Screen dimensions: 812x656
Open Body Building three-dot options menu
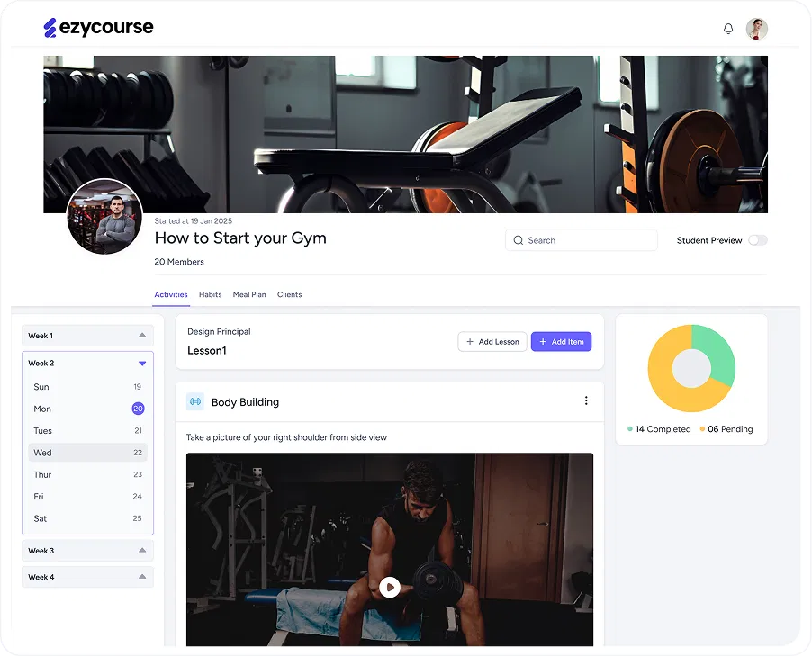[x=586, y=401]
